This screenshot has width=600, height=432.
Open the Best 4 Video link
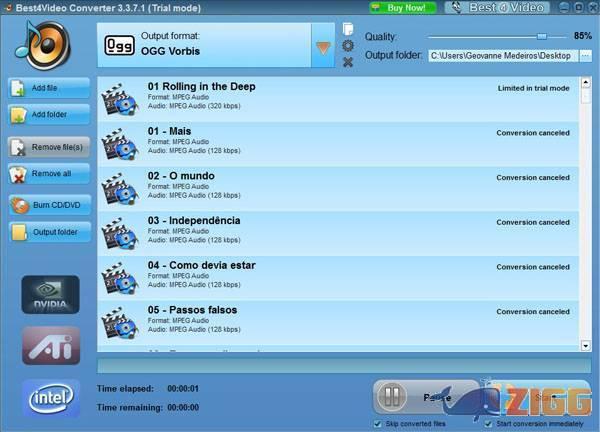click(x=497, y=8)
